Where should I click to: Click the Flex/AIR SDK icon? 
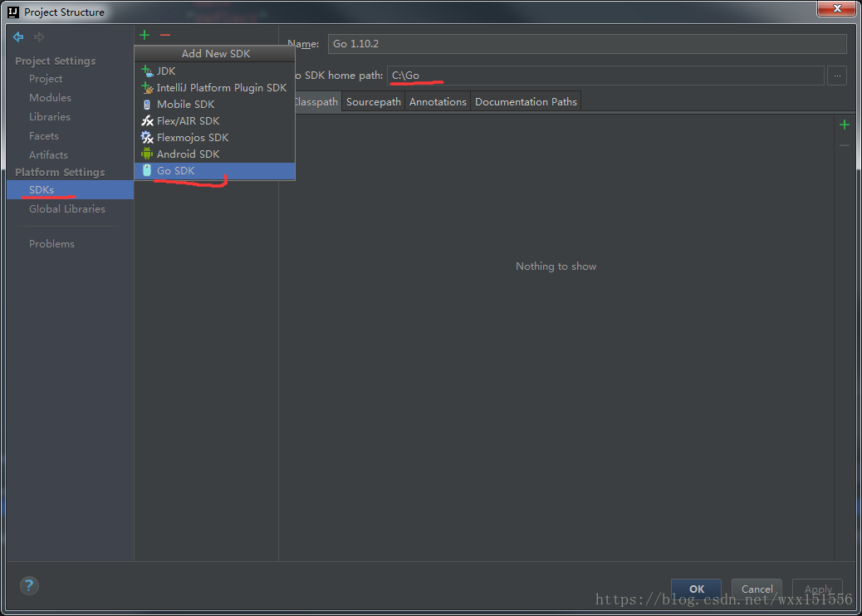[x=147, y=121]
